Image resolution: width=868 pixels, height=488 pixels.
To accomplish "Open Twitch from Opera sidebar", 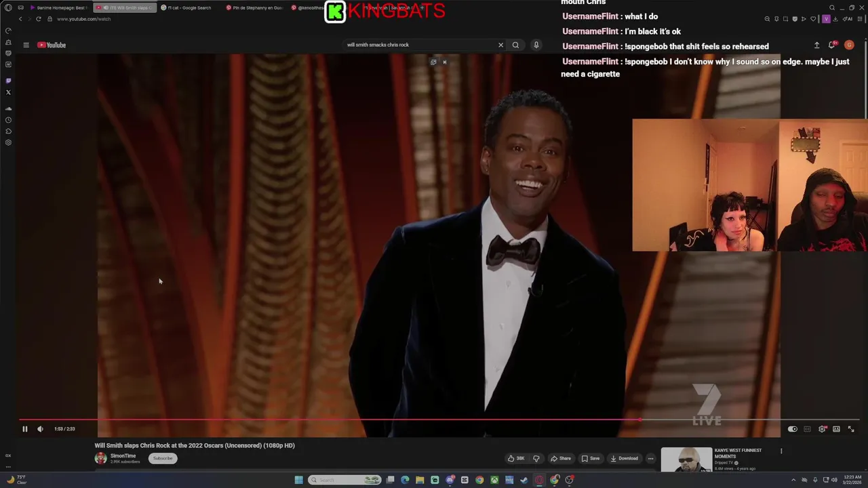I will 8,81.
